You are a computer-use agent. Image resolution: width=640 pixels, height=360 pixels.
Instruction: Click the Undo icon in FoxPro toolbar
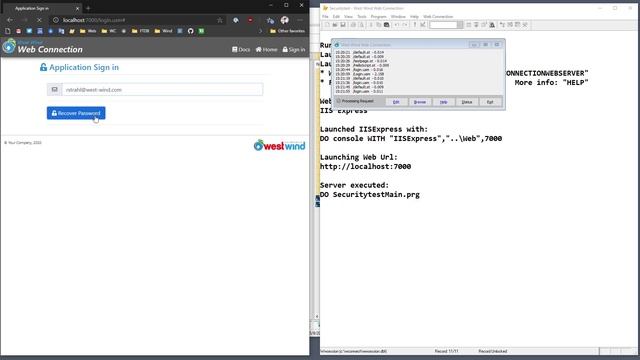pyautogui.click(x=396, y=25)
